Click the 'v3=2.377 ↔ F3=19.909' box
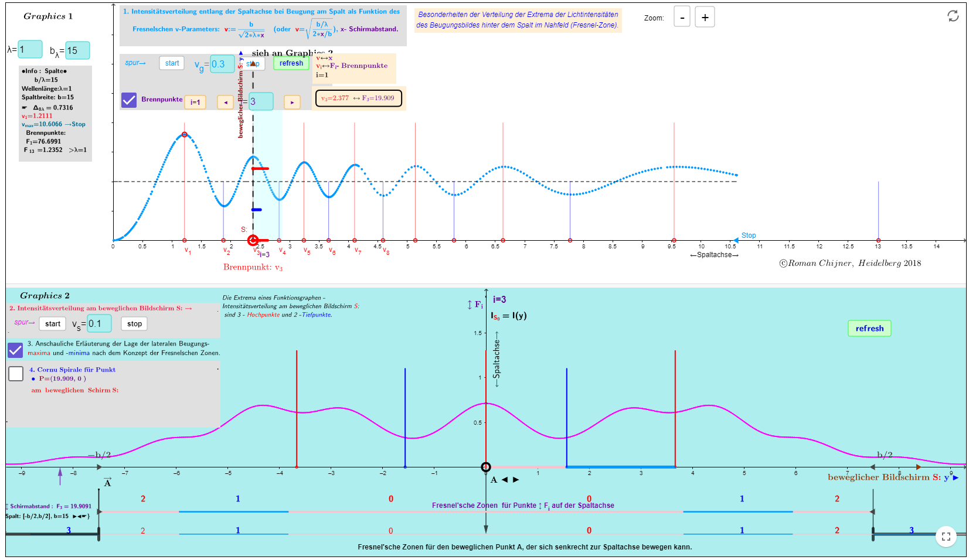 359,98
